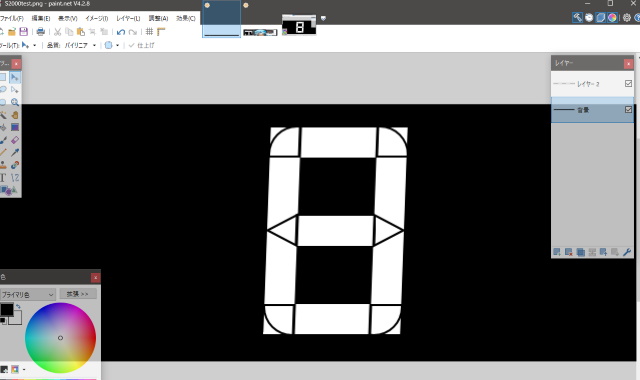This screenshot has height=380, width=640.
Task: Select the Color Picker eyedropper tool
Action: pos(15,153)
